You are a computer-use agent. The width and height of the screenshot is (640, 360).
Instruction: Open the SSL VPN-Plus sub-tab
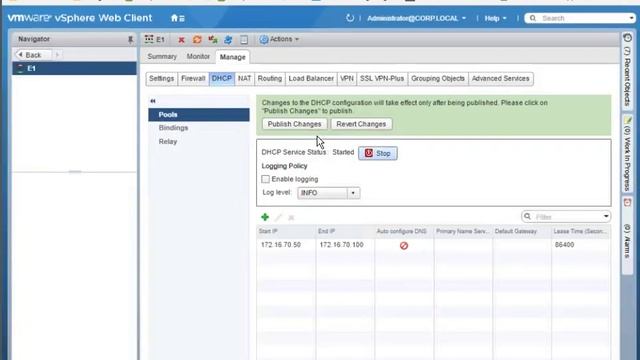382,78
